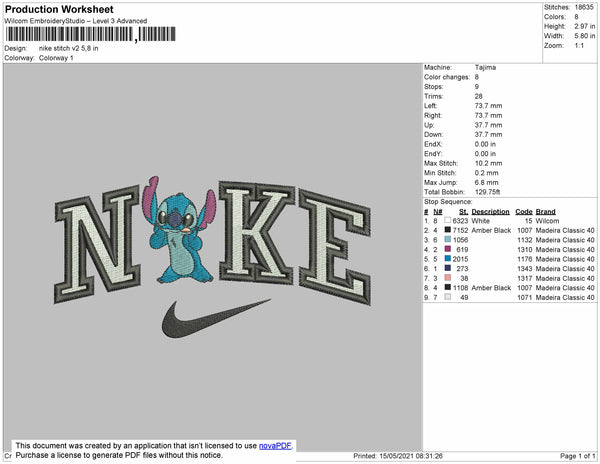Screen dimensions: 600x464
Task: Click the 'N#' column header
Action: [x=438, y=212]
